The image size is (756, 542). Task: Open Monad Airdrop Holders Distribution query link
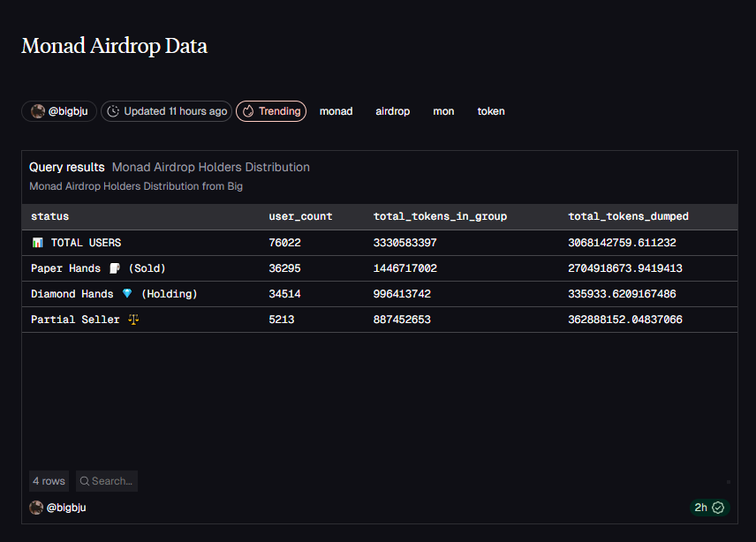(211, 167)
